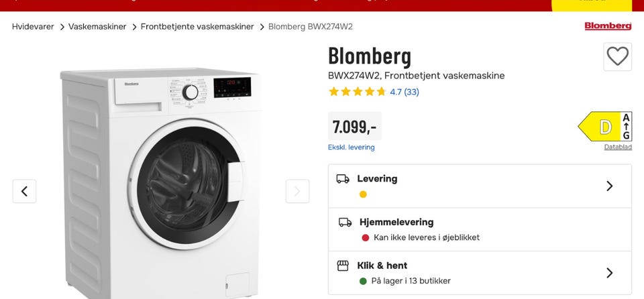Screen dimensions: 644x299
Task: Expand the Levering delivery options
Action: tap(609, 186)
